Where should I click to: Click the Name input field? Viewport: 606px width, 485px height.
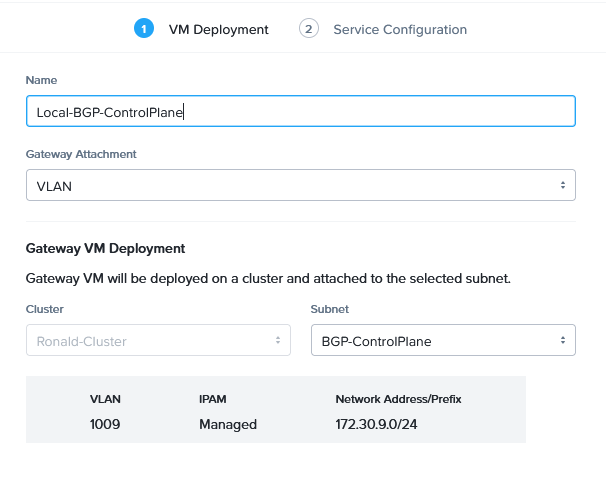pos(300,111)
